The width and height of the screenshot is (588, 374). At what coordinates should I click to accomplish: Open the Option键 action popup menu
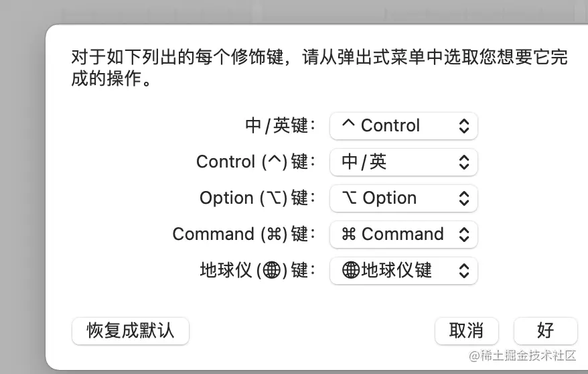[403, 198]
